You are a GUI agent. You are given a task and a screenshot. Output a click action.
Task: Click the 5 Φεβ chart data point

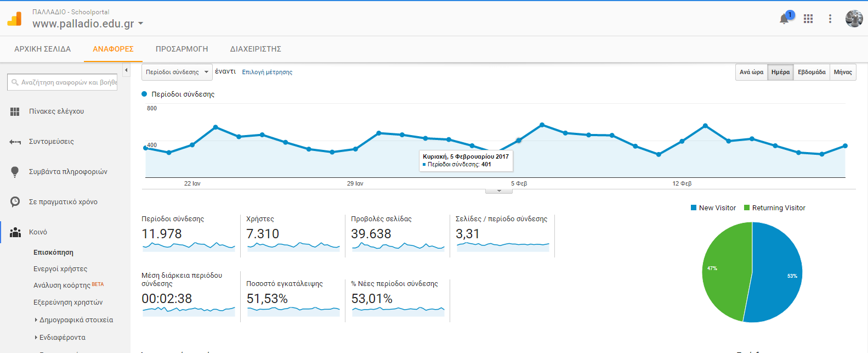tap(519, 141)
